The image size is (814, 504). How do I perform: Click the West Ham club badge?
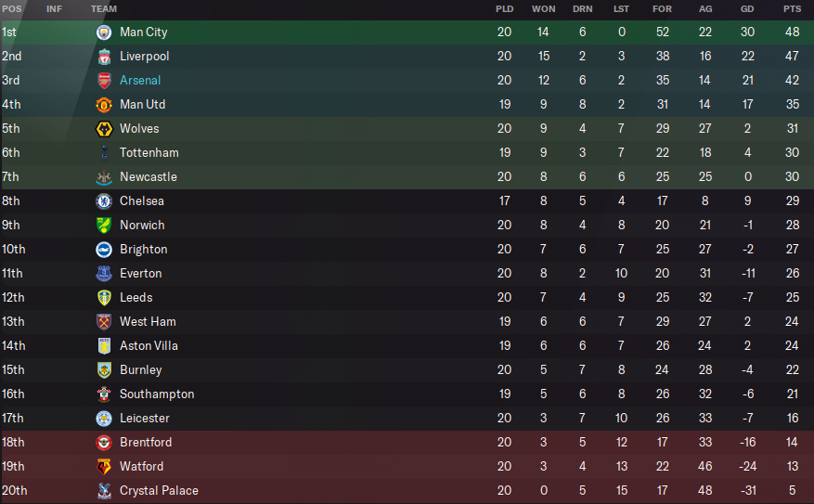click(x=103, y=322)
